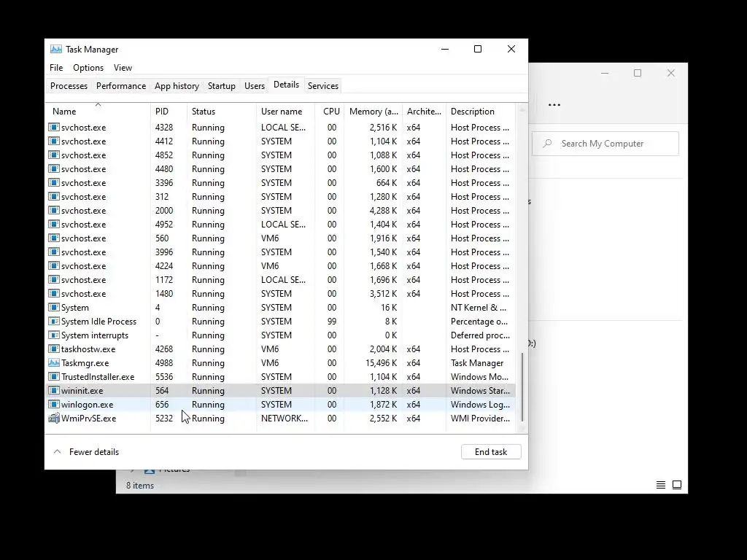The height and width of the screenshot is (560, 747).
Task: Select the Taskmgr.exe process name
Action: [85, 363]
